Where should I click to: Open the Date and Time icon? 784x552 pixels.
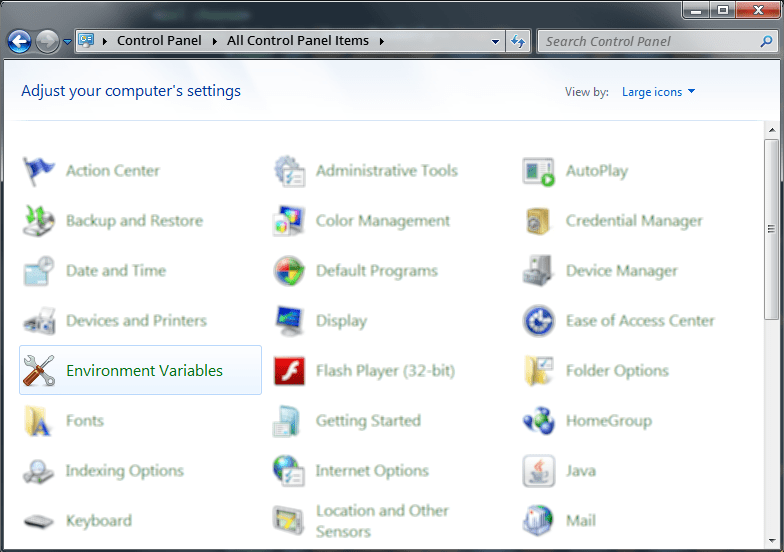click(38, 271)
